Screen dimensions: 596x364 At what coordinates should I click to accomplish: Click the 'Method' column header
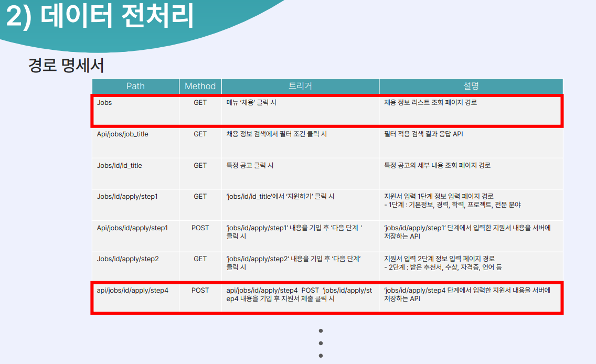tap(200, 86)
